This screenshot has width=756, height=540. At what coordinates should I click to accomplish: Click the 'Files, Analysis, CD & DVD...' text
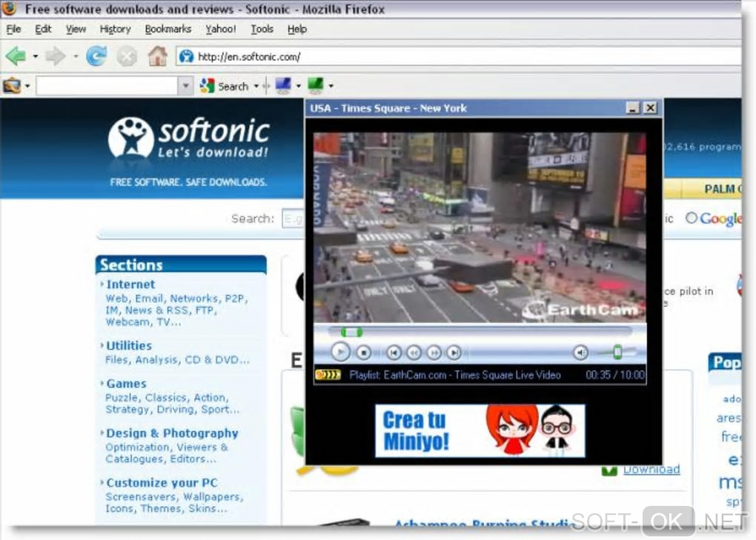point(177,360)
